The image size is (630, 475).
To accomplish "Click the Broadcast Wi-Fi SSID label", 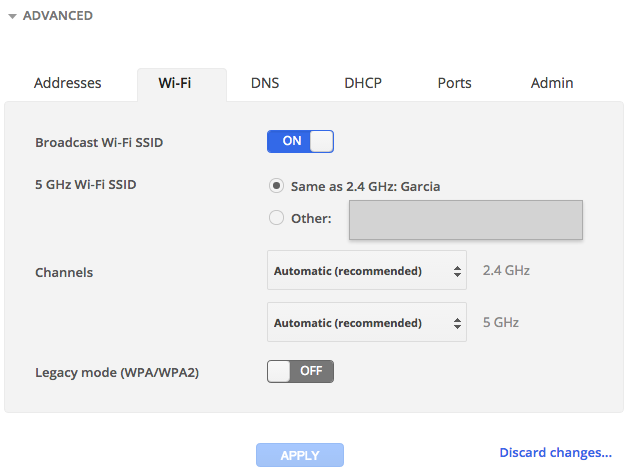I will pyautogui.click(x=99, y=142).
